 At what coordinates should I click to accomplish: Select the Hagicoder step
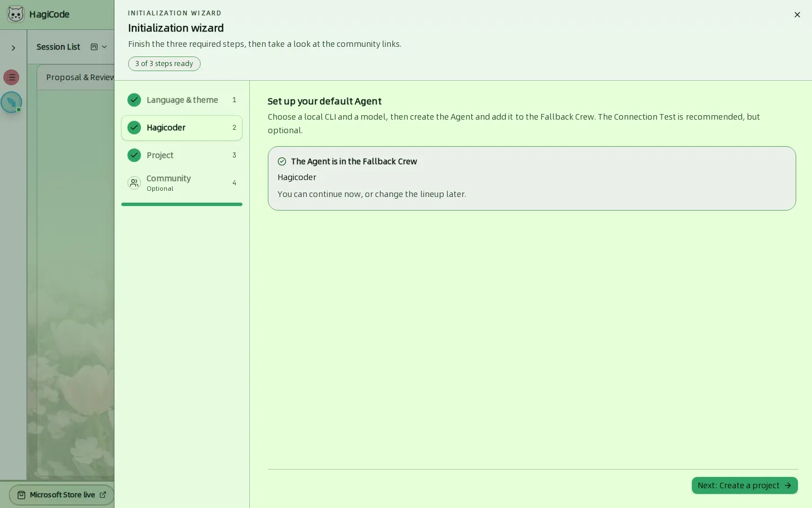pos(182,128)
